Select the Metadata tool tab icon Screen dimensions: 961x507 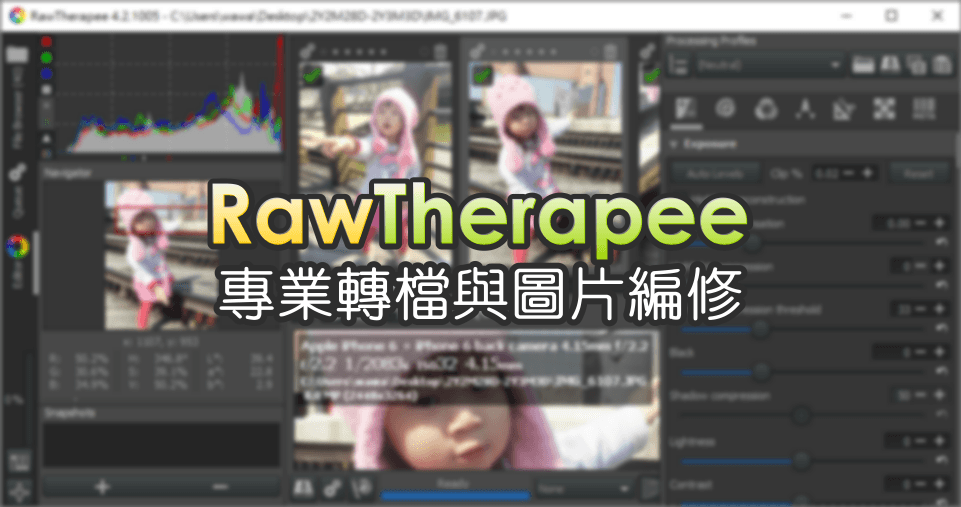tap(924, 109)
